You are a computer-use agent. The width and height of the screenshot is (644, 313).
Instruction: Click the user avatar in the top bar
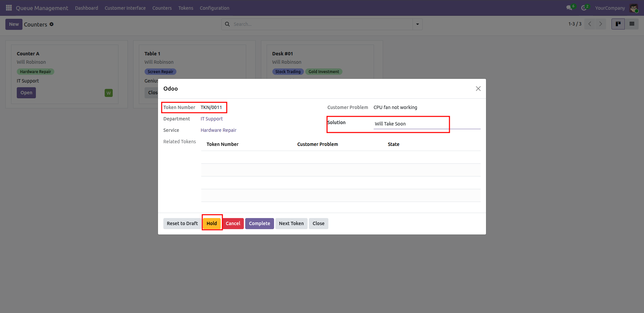pos(634,8)
